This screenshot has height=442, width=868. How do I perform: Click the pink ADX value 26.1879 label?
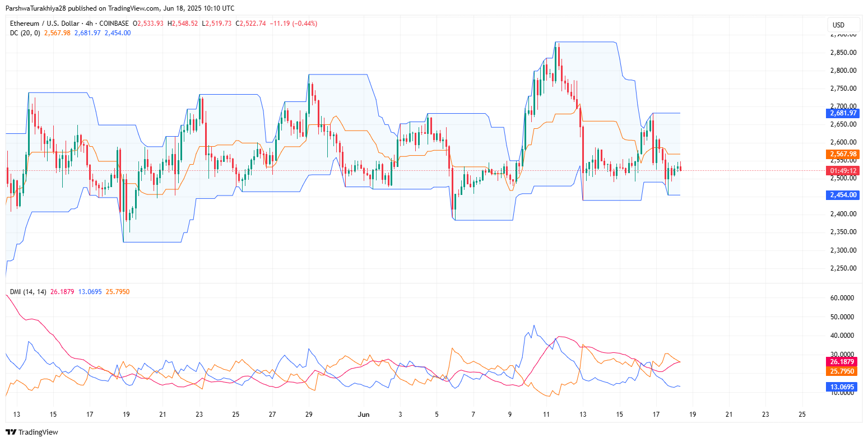tap(843, 362)
